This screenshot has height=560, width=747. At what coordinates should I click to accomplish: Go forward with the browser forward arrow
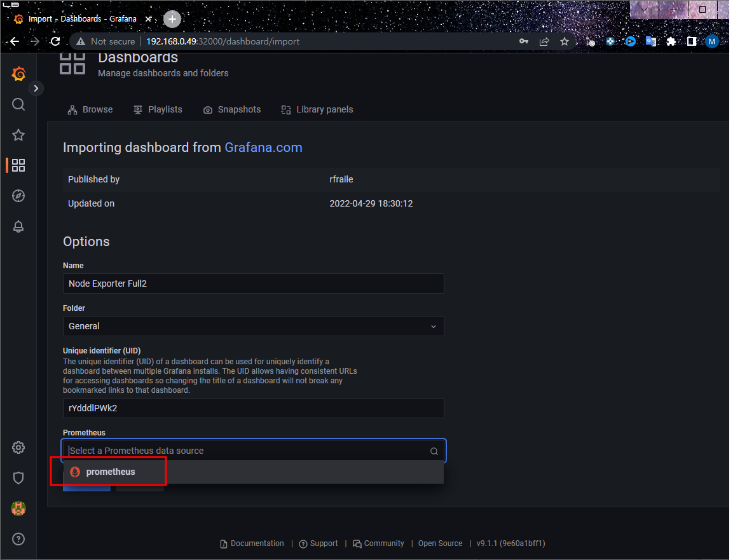[35, 41]
